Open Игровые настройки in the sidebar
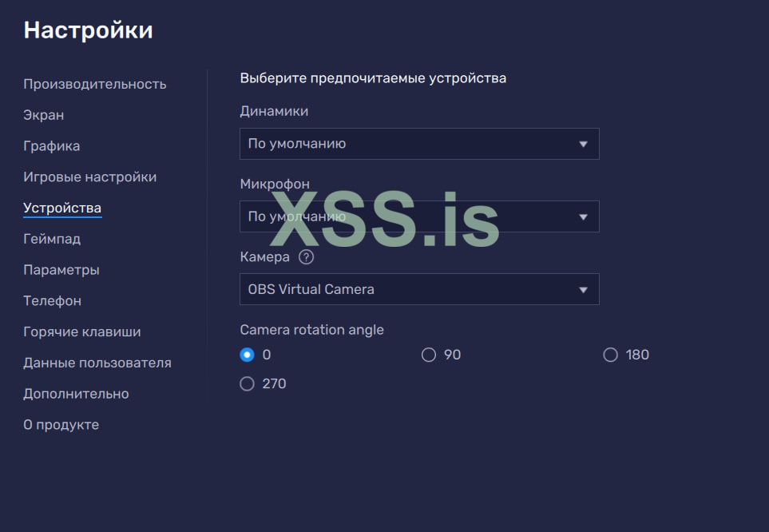The width and height of the screenshot is (769, 532). 89,177
